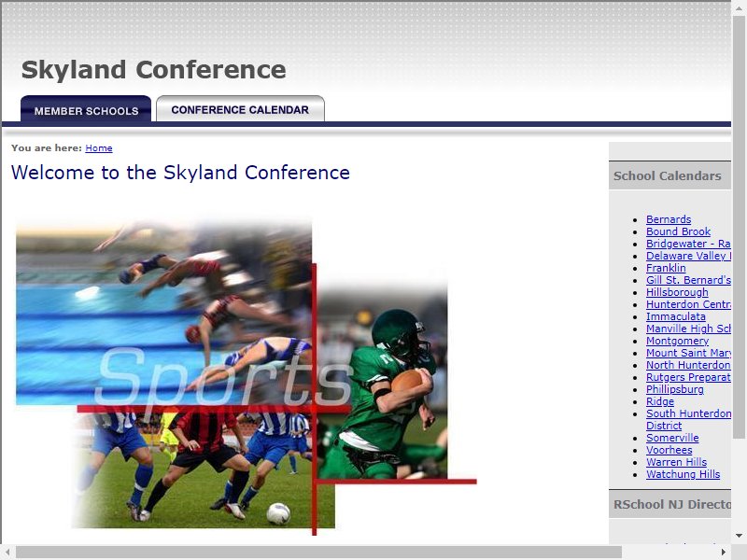Click the Sports collage image

pos(247,376)
